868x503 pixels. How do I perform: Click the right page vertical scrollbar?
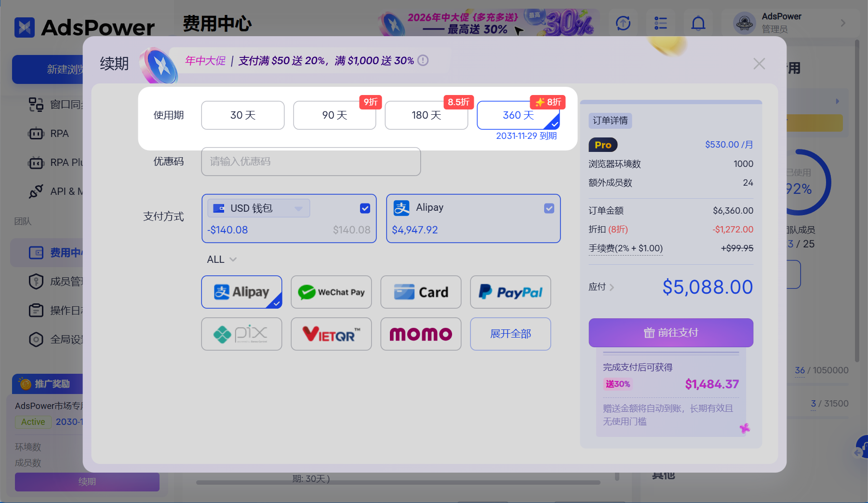pos(857,200)
